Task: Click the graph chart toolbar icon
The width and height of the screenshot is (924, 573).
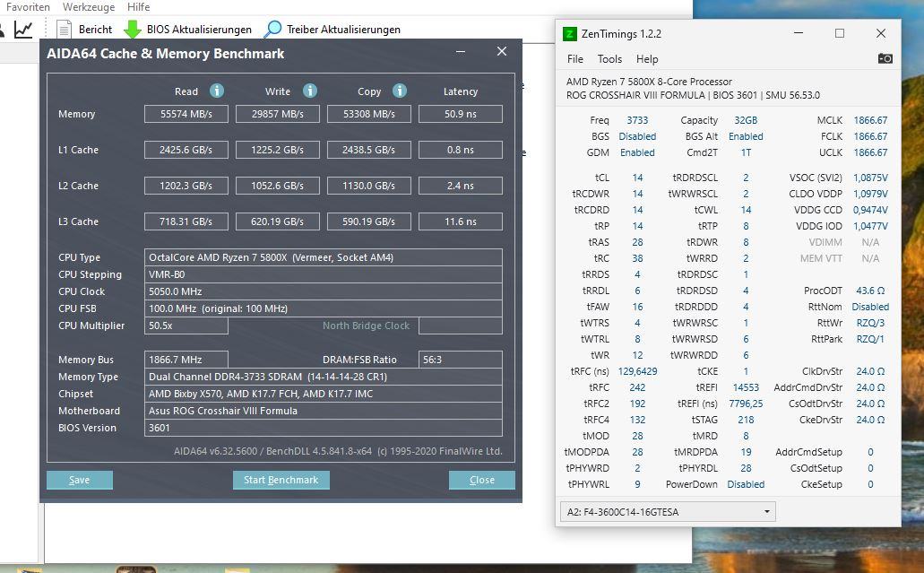Action: (x=23, y=29)
